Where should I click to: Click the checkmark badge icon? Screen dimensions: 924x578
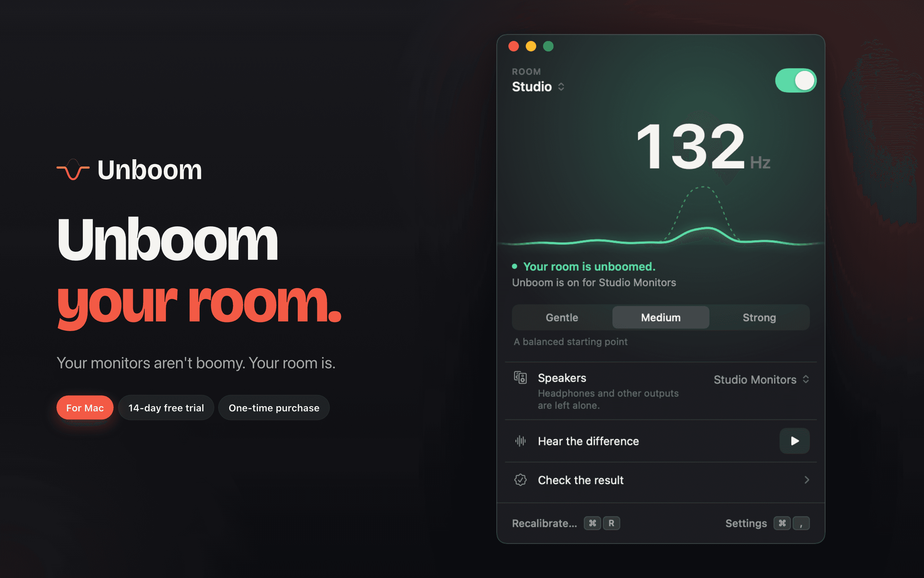tap(520, 480)
